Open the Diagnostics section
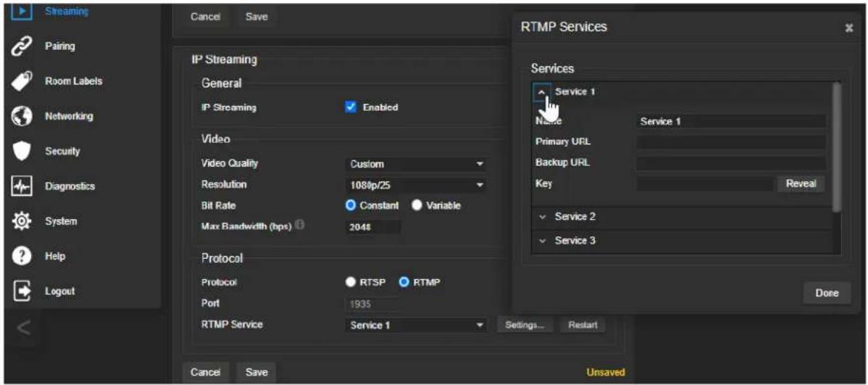This screenshot has width=868, height=385. pos(70,186)
